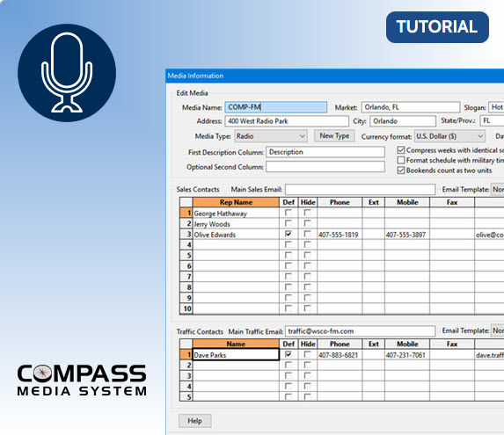Enable Def checkbox for George Hathaway
Viewport: 504px width, 435px height.
[x=289, y=213]
